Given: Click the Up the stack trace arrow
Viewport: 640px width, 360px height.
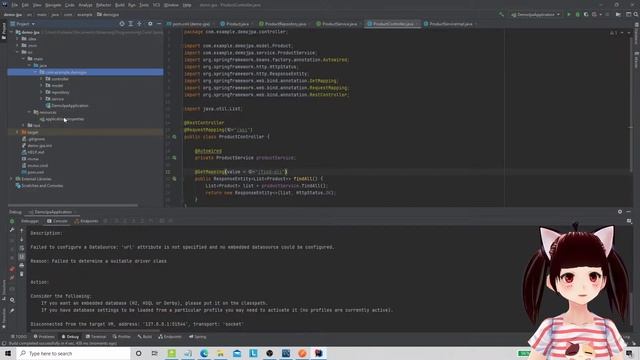Looking at the screenshot, I should 22,231.
